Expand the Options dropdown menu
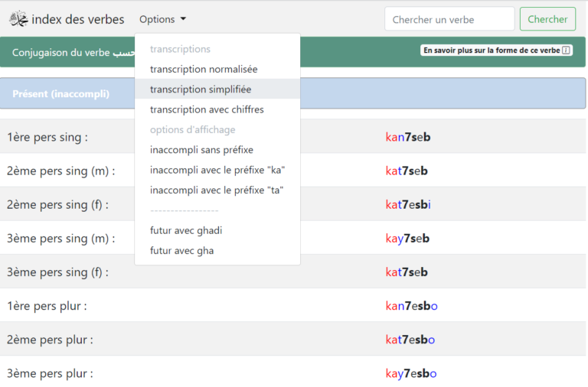Screen dimensions: 588x387 coord(162,19)
